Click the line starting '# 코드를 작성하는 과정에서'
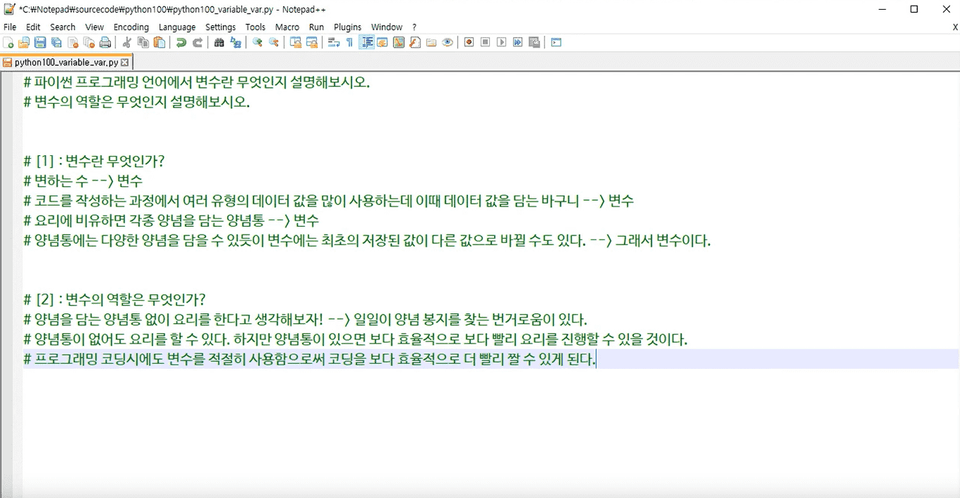 329,201
